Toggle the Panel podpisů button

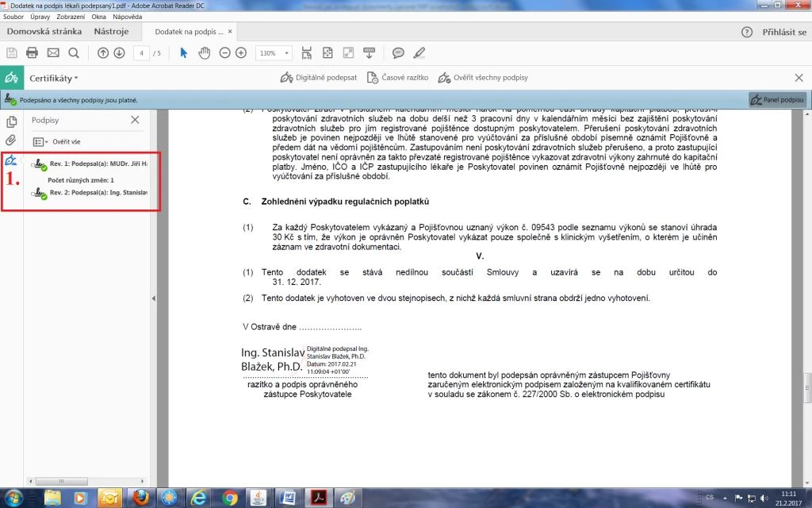point(777,100)
